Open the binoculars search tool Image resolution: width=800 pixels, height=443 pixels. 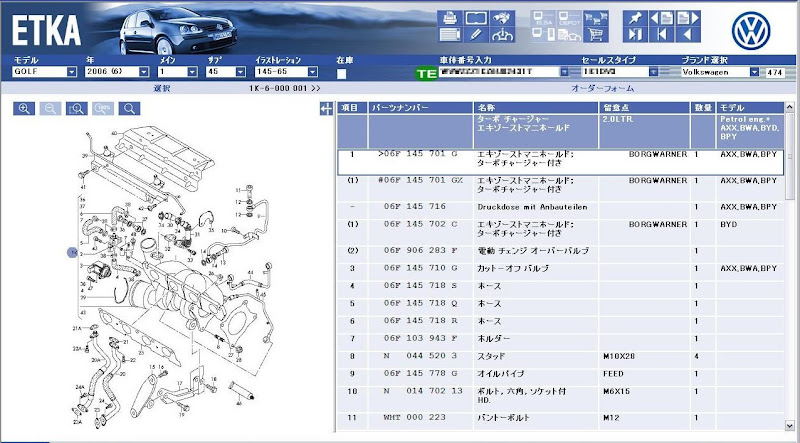coord(502,18)
